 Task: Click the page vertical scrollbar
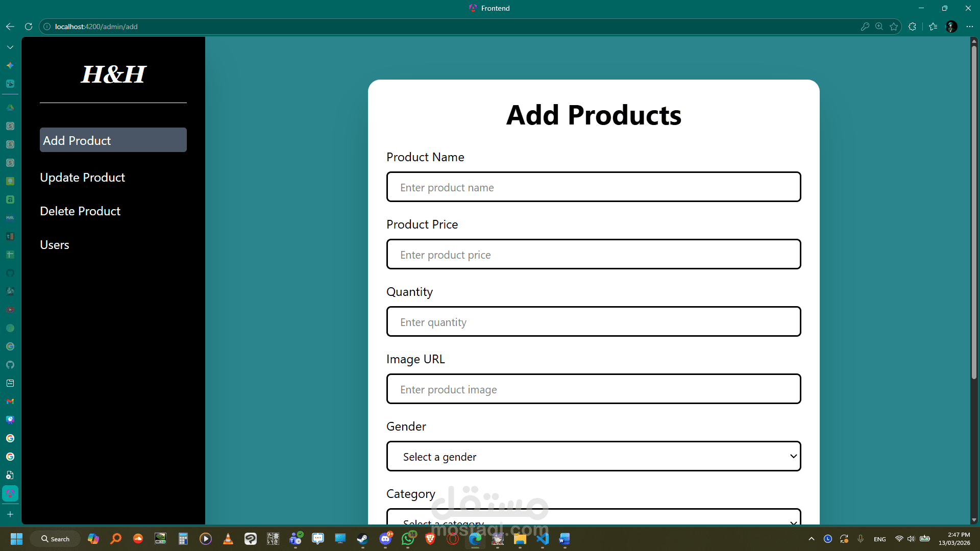point(974,209)
